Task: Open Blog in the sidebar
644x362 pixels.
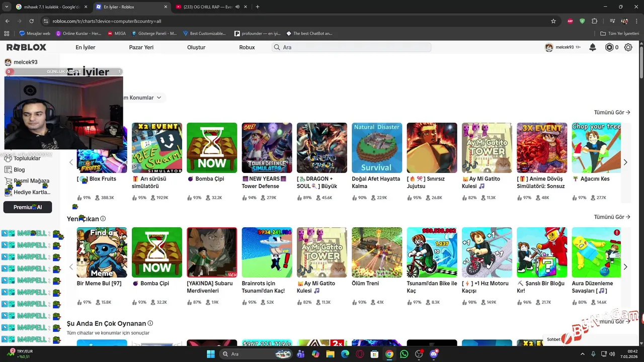Action: 19,169
